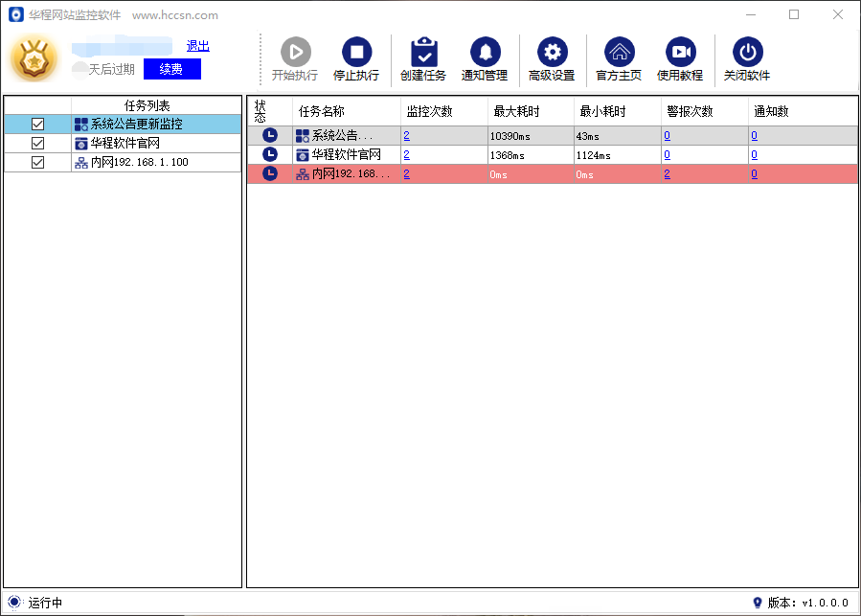The image size is (861, 616).
Task: Select 内网192.168.1.100 in the task list
Action: [x=139, y=163]
